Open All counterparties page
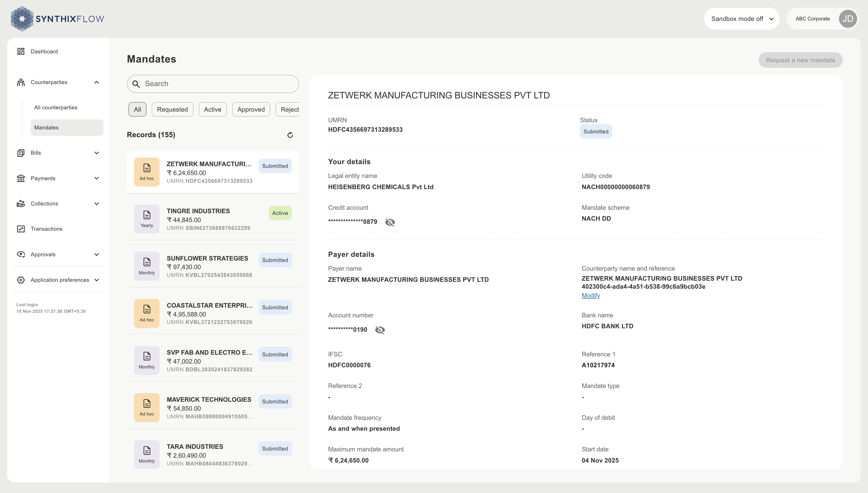The height and width of the screenshot is (493, 868). coord(56,107)
